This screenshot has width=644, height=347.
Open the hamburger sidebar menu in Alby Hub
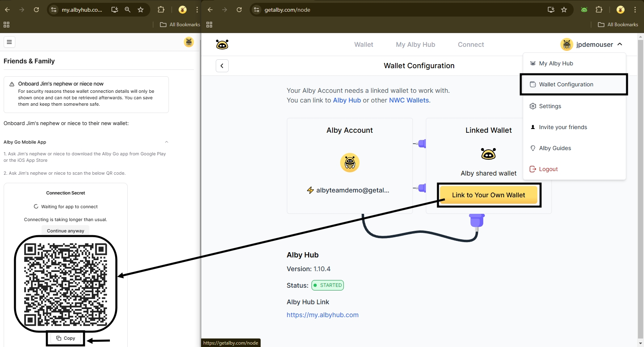coord(9,42)
